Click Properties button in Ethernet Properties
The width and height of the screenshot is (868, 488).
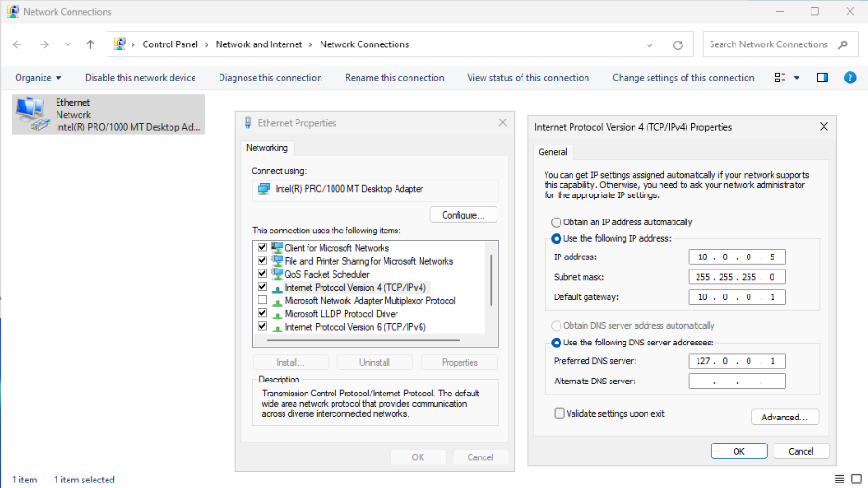point(459,362)
